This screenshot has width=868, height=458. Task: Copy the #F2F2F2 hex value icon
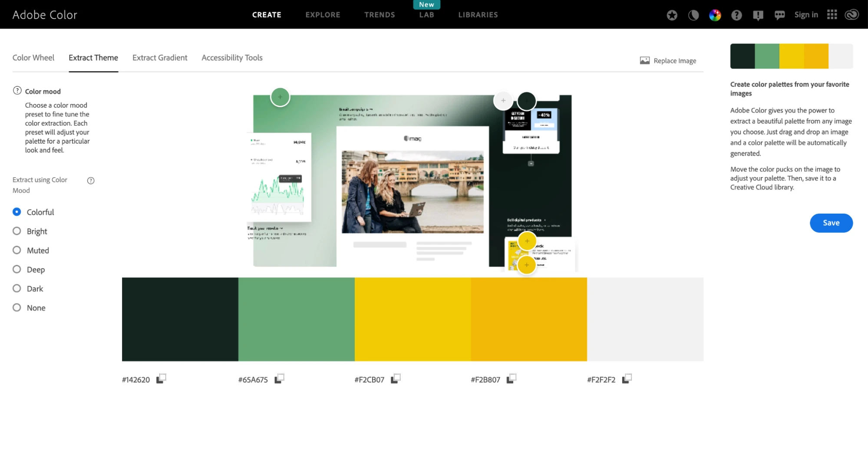[x=627, y=379]
